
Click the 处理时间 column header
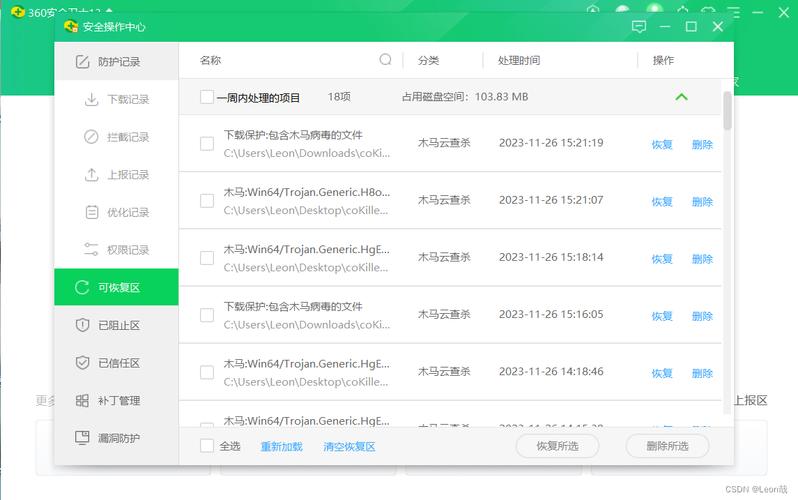click(519, 60)
